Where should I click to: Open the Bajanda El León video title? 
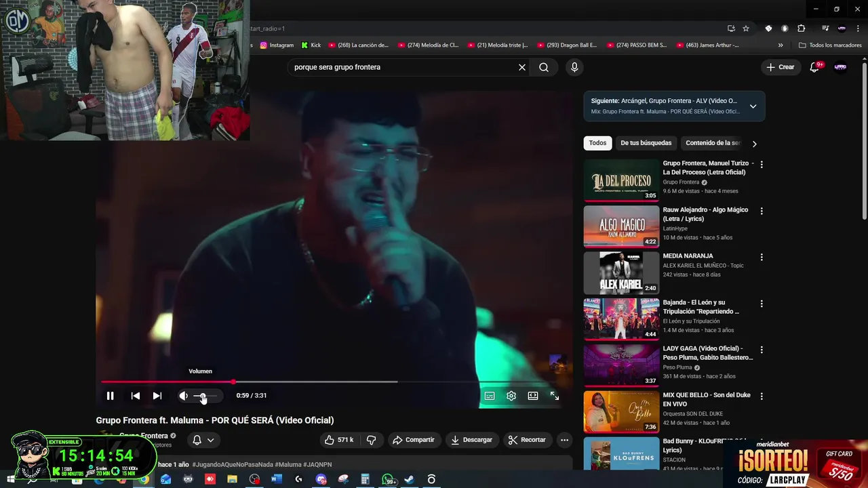pyautogui.click(x=701, y=307)
